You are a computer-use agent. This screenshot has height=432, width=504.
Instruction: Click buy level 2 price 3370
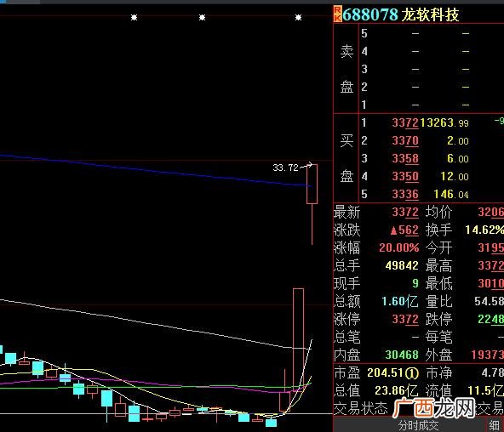click(405, 141)
